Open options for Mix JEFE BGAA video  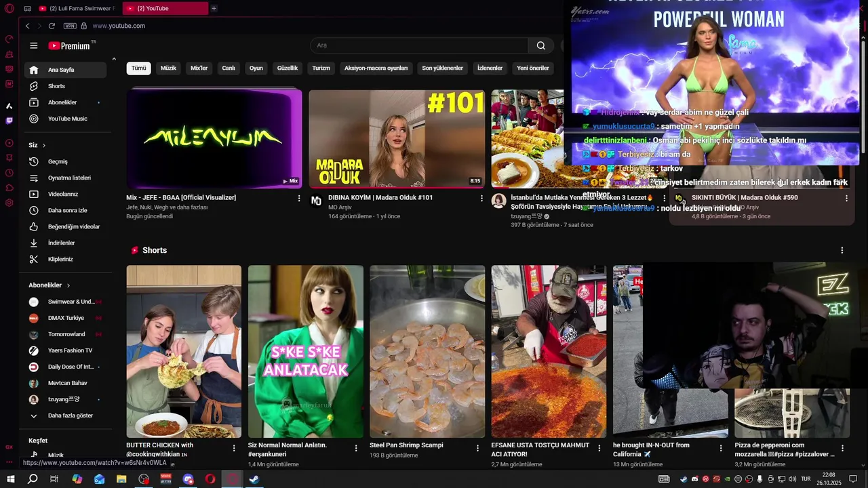click(299, 199)
